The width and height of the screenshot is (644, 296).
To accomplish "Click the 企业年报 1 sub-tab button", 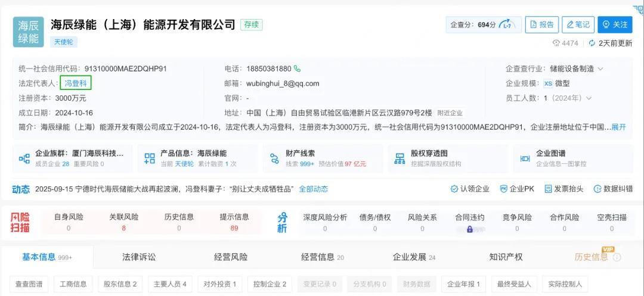I will point(463,284).
